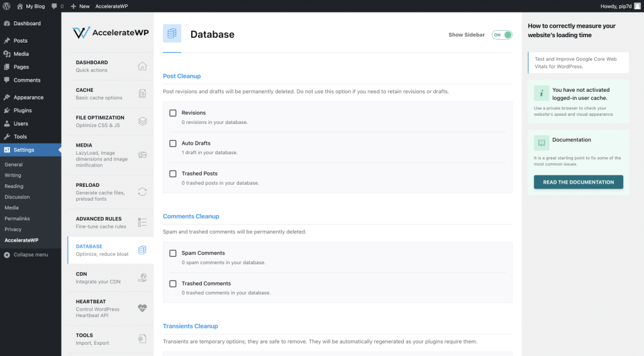Click '0 spam comments in your database.' text
The width and height of the screenshot is (644, 356).
[223, 262]
